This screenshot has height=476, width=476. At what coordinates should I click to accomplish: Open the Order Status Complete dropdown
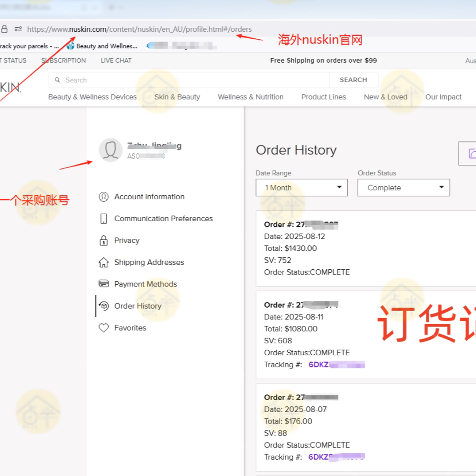[x=404, y=188]
